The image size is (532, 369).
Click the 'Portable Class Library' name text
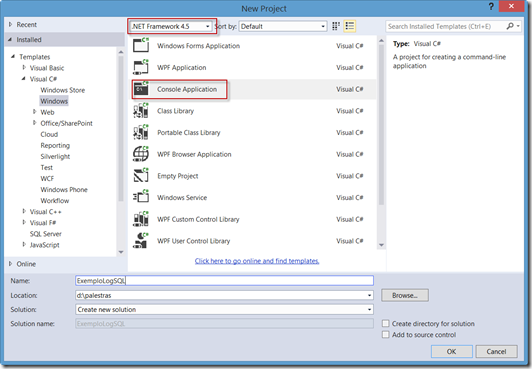(x=189, y=133)
